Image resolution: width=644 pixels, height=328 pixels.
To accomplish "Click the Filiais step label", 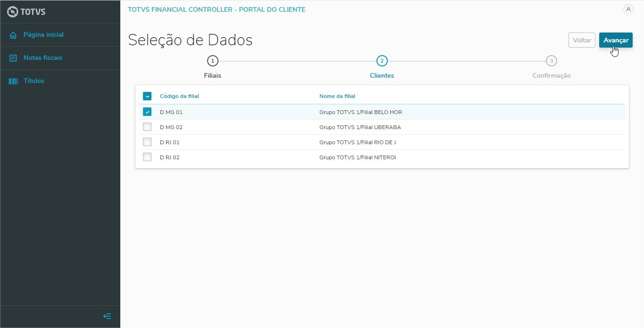I will coord(213,75).
